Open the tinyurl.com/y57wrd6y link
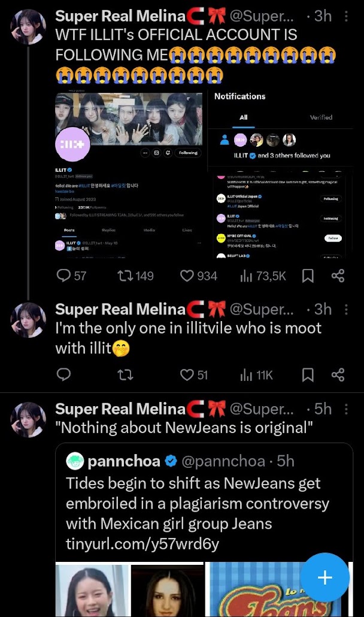Image resolution: width=364 pixels, height=617 pixels. point(142,544)
